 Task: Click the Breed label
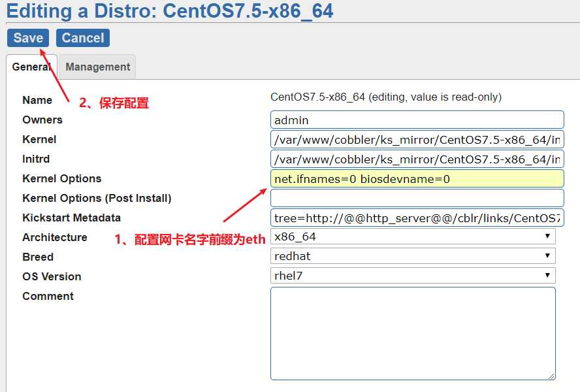click(x=38, y=257)
